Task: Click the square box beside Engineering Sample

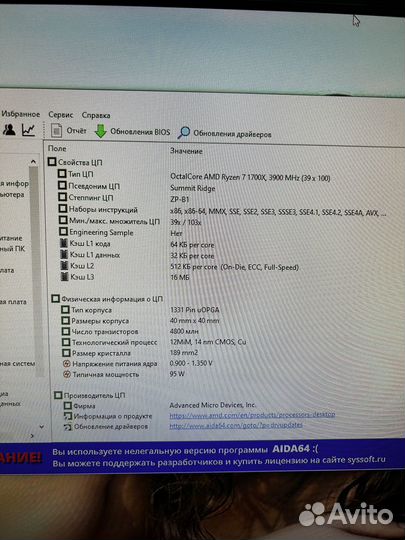Action: (63, 231)
